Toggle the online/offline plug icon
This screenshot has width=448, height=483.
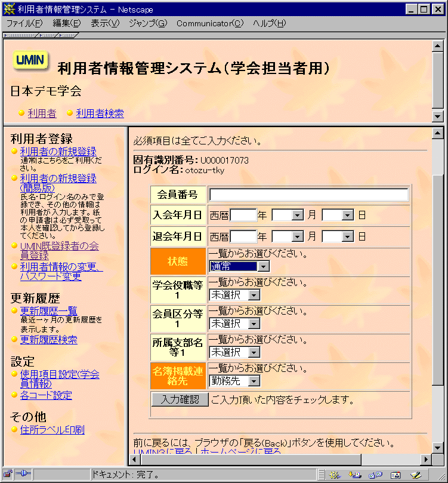23,475
